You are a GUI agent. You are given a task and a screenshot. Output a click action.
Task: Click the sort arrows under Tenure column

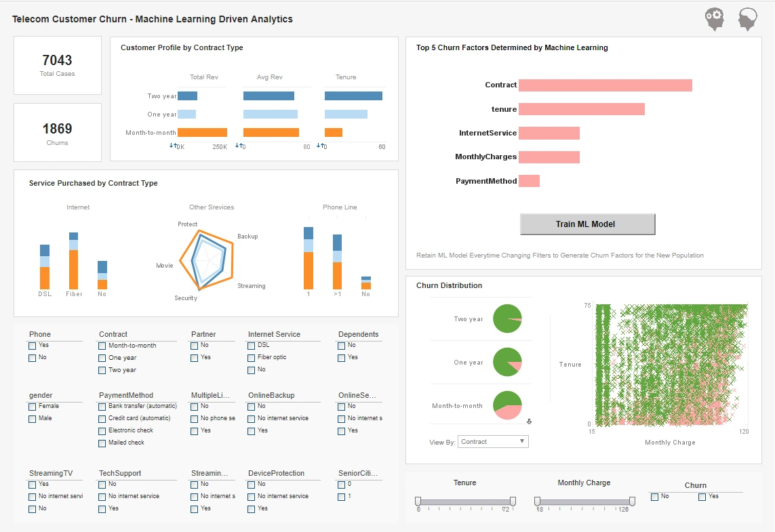click(x=321, y=146)
